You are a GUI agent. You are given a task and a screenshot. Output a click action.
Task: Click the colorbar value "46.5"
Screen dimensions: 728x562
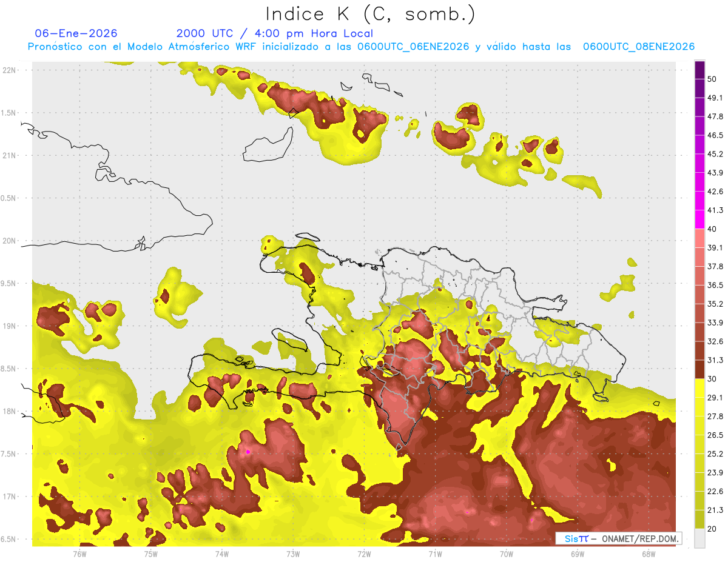[x=715, y=135]
